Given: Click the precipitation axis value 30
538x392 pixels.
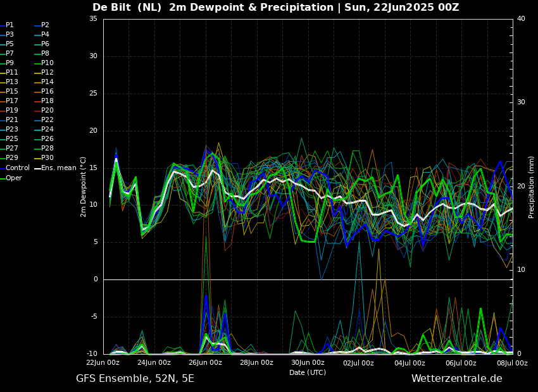Looking at the screenshot, I should 521,102.
